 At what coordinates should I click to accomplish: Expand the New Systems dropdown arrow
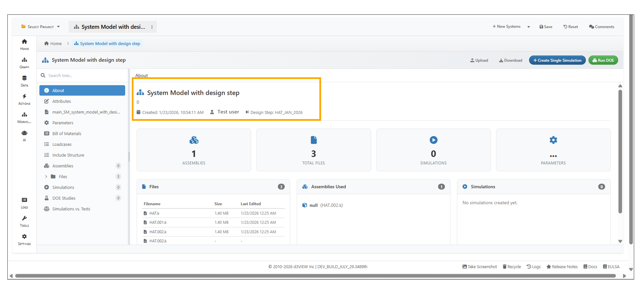pyautogui.click(x=528, y=27)
